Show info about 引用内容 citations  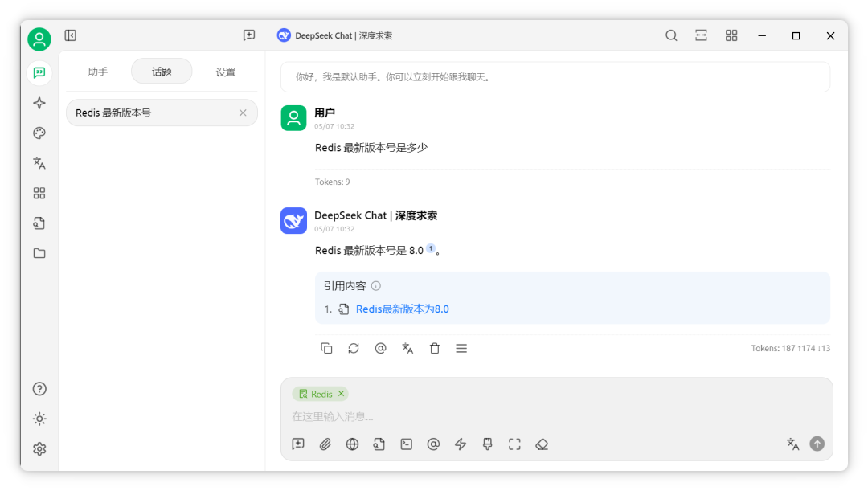pos(376,285)
